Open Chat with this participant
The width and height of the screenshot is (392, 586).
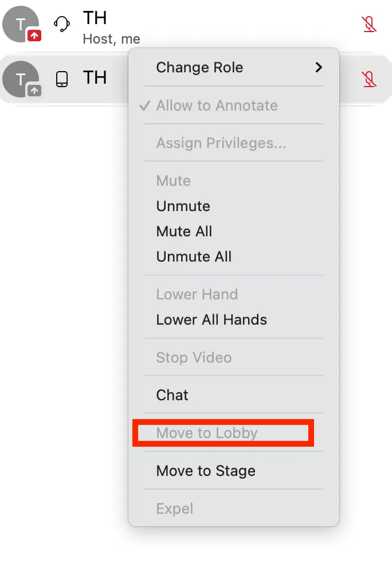click(173, 395)
